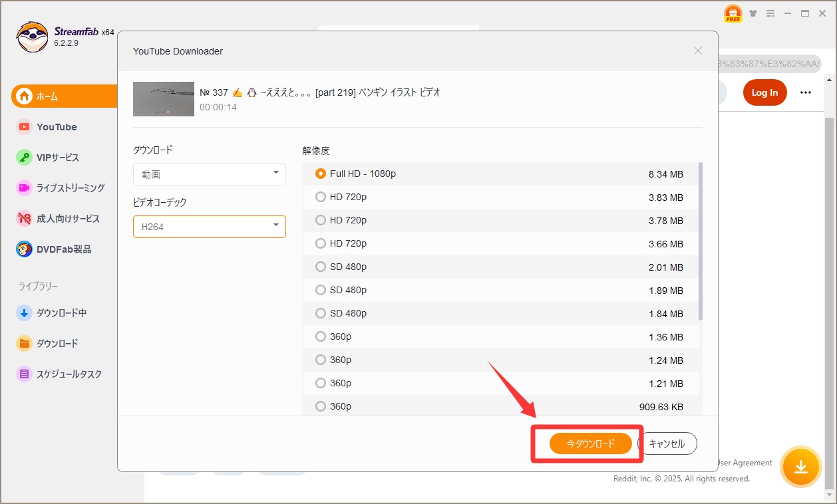Open the ダウンロード type dropdown showing 動画
837x504 pixels.
coord(210,174)
